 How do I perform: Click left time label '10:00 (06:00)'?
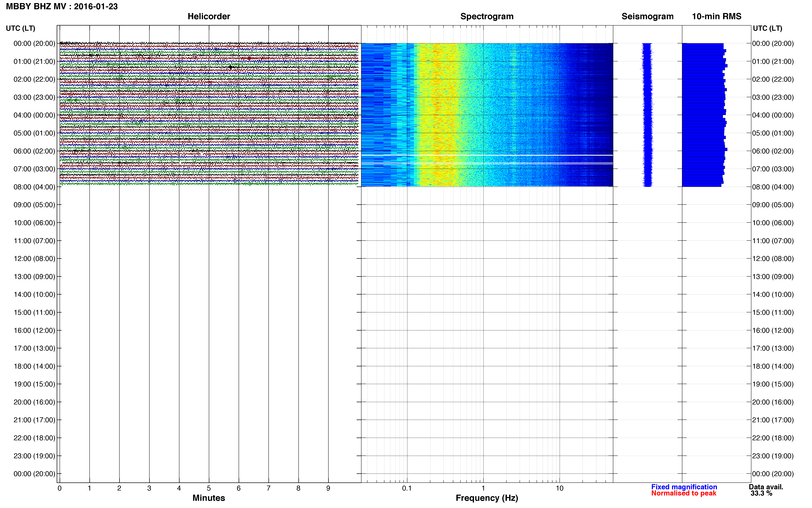click(34, 223)
